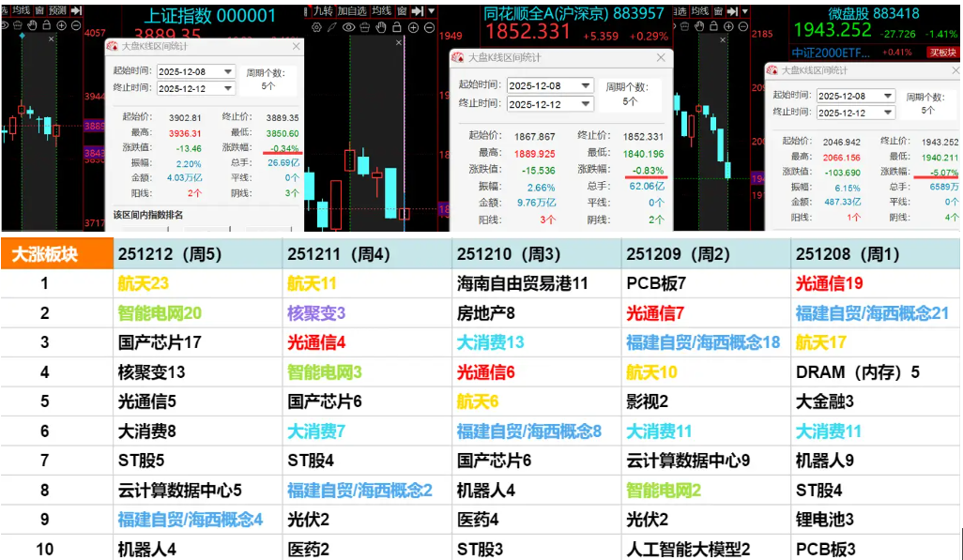Select the 九转 tab in middle chart
Screen dimensions: 963x560
pyautogui.click(x=322, y=10)
